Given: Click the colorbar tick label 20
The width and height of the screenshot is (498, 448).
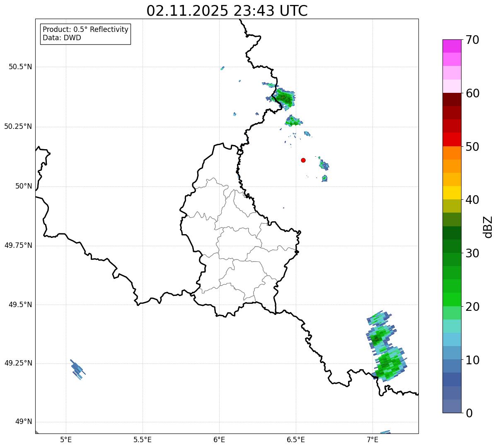Looking at the screenshot, I should tap(472, 307).
